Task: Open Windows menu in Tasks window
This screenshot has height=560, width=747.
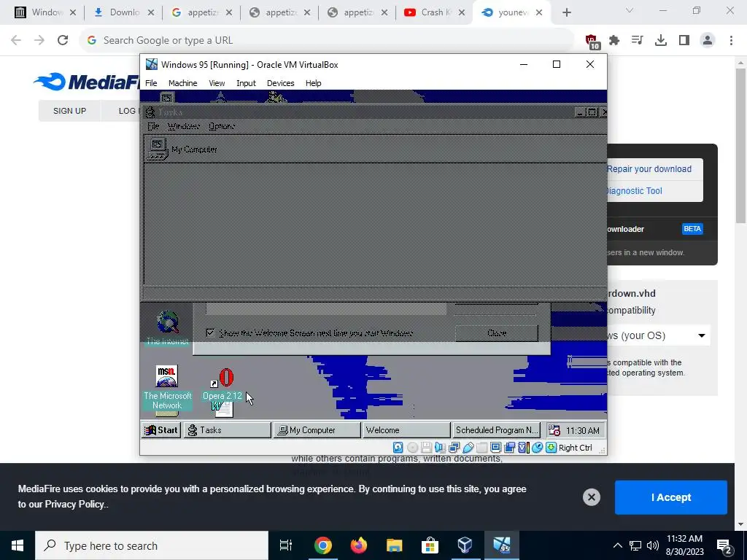Action: pyautogui.click(x=183, y=126)
